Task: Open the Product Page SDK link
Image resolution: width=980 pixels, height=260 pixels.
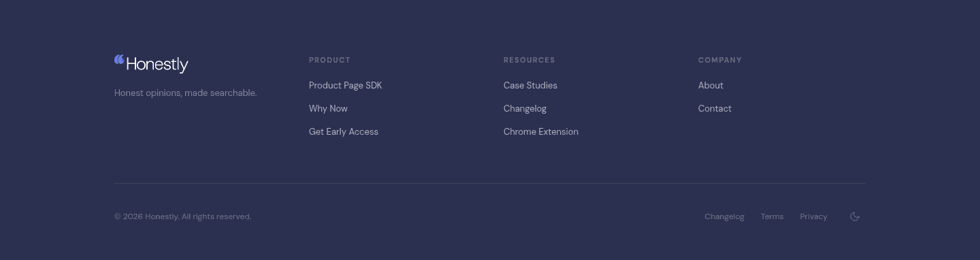Action: click(345, 85)
